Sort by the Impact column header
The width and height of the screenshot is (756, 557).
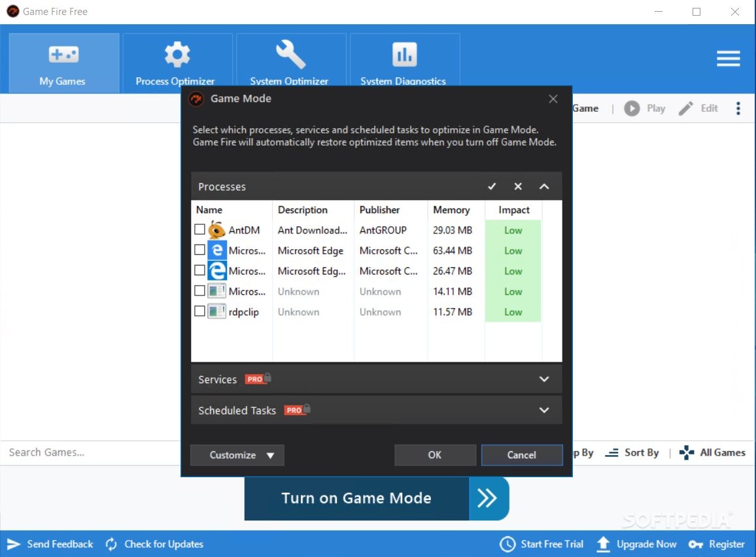513,210
